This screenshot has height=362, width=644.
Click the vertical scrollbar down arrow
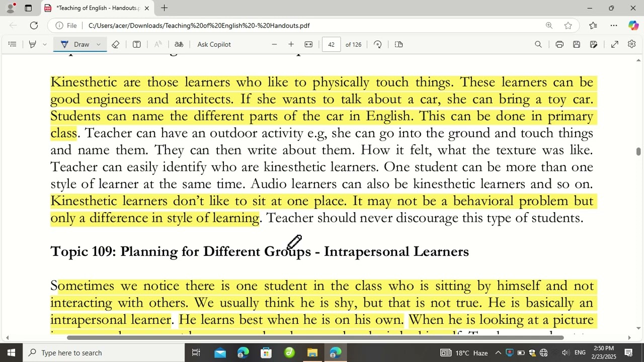[x=638, y=328]
